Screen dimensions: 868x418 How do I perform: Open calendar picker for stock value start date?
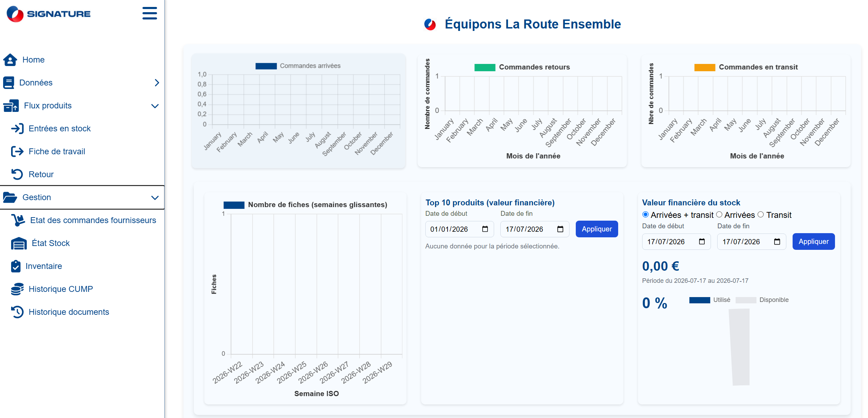point(702,241)
